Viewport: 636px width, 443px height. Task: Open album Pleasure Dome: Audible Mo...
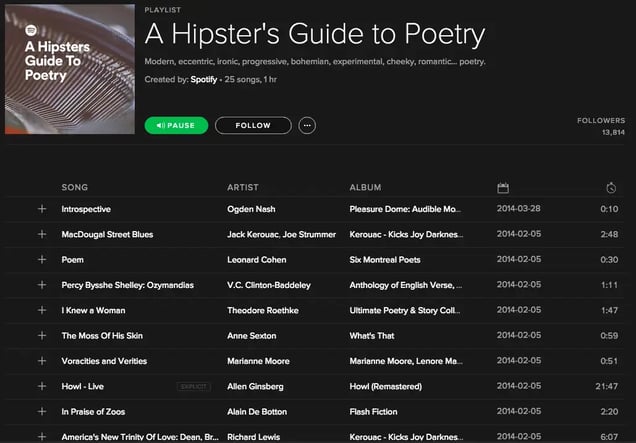[405, 209]
